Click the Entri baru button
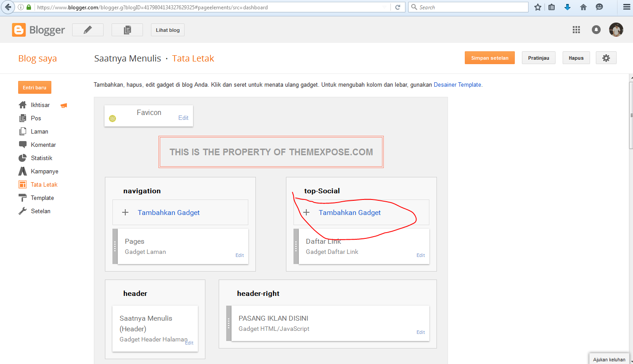Viewport: 633px width, 364px height. click(35, 88)
